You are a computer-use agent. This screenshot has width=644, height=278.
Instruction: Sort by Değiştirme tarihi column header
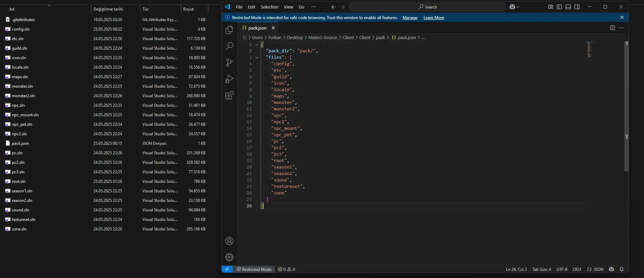(116, 9)
